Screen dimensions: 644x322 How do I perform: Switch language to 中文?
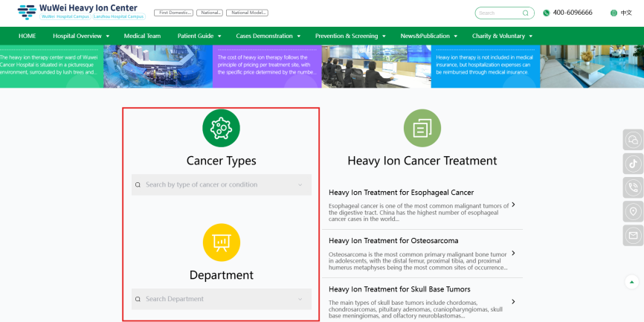[x=621, y=13]
